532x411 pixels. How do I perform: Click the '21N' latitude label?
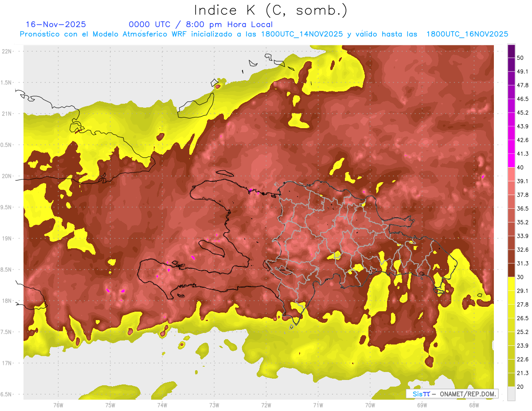[7, 114]
